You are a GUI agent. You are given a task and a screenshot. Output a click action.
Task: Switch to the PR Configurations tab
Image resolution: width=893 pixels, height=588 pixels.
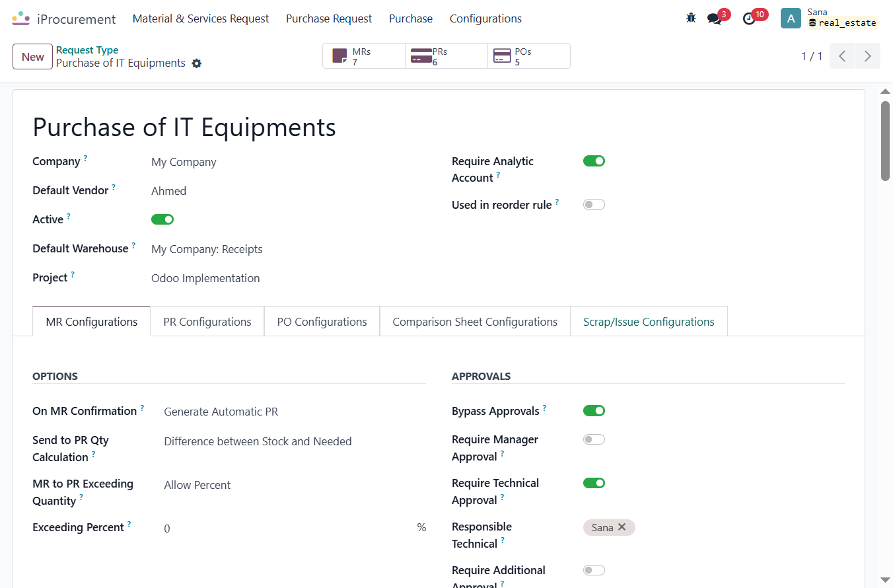pyautogui.click(x=207, y=322)
